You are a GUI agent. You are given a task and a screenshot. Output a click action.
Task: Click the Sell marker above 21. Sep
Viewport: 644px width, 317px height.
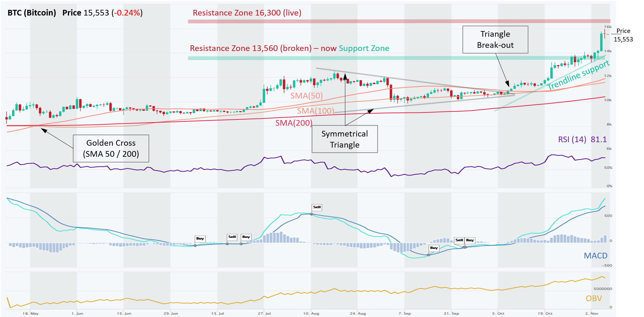pos(459,240)
